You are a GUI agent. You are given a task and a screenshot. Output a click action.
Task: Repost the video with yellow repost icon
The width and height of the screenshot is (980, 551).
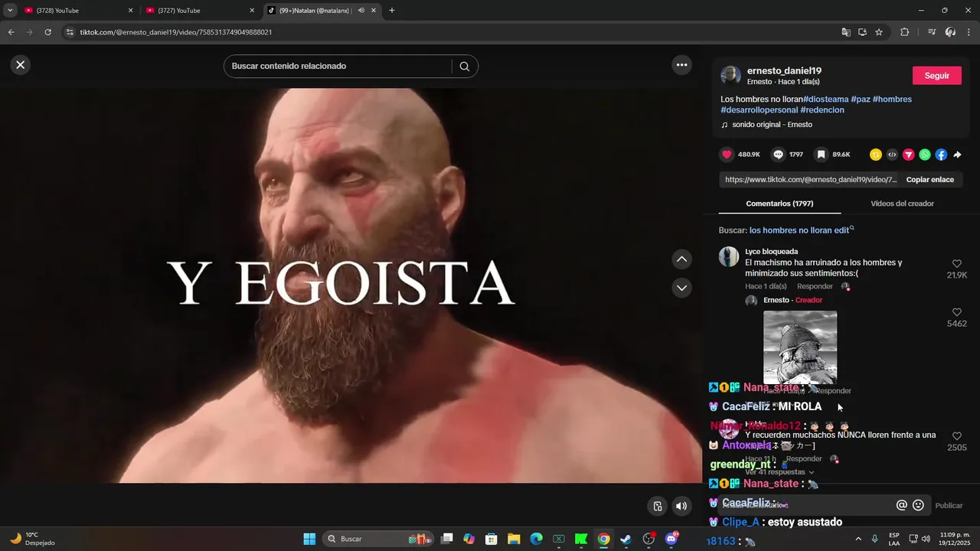pyautogui.click(x=875, y=155)
